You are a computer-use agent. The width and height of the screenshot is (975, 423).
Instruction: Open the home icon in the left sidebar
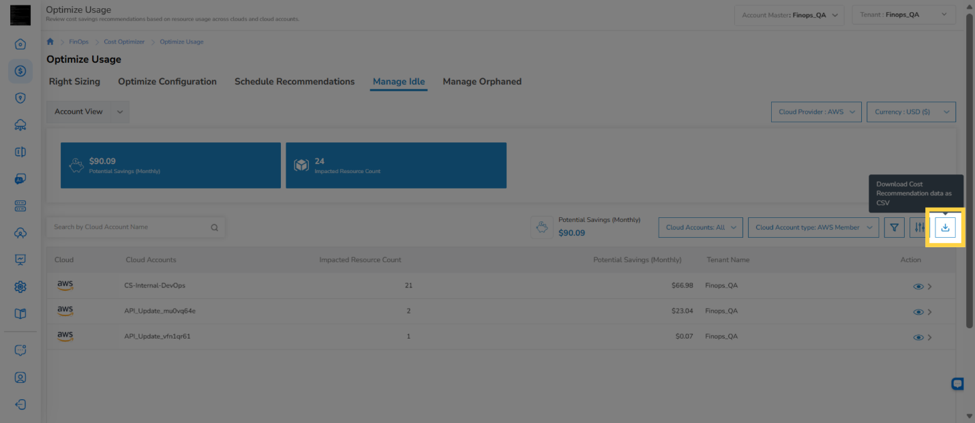tap(20, 44)
